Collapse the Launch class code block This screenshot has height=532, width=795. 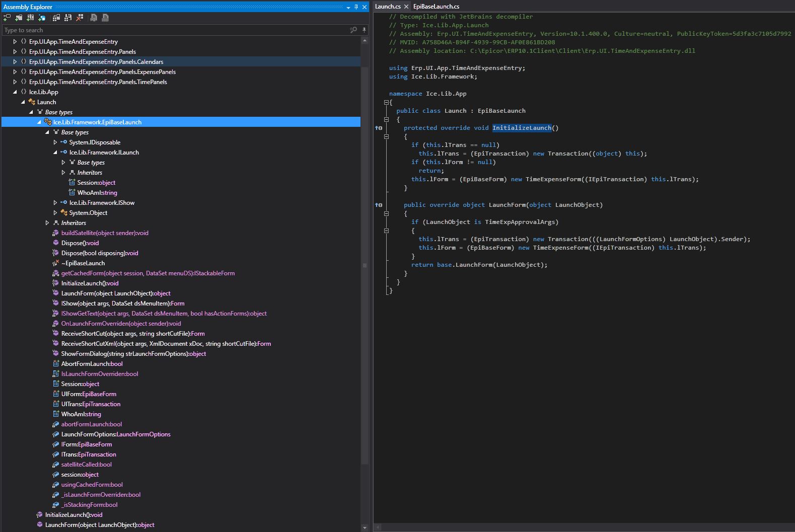point(386,119)
